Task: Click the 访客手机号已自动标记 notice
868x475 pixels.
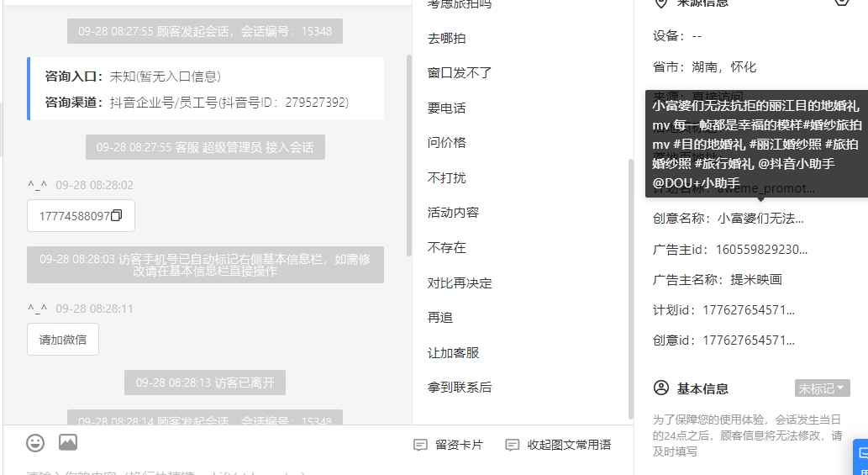Action: pyautogui.click(x=205, y=265)
